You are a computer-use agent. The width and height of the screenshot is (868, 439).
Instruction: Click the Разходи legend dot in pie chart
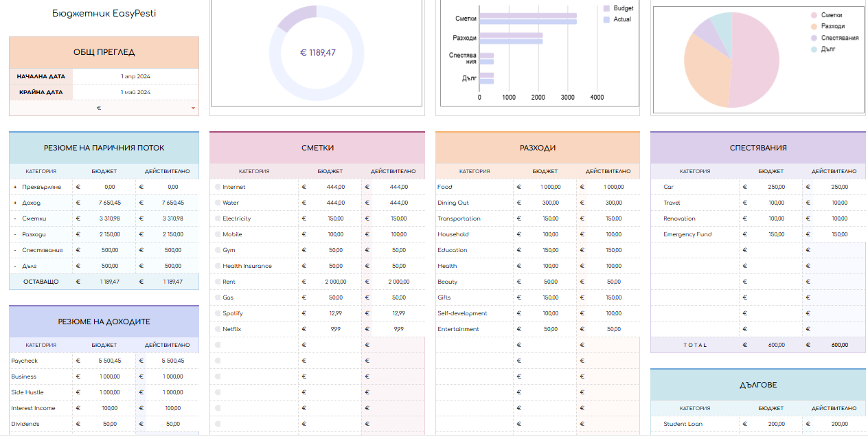(x=814, y=26)
